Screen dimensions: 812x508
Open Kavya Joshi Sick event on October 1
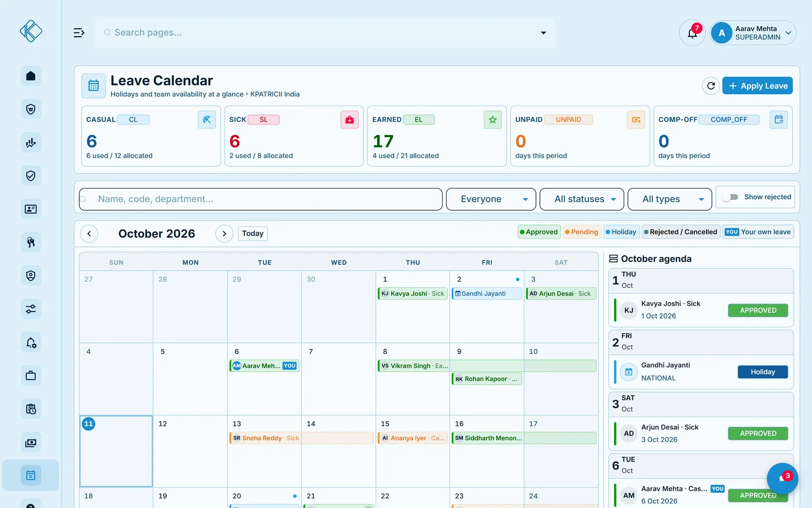click(x=413, y=294)
